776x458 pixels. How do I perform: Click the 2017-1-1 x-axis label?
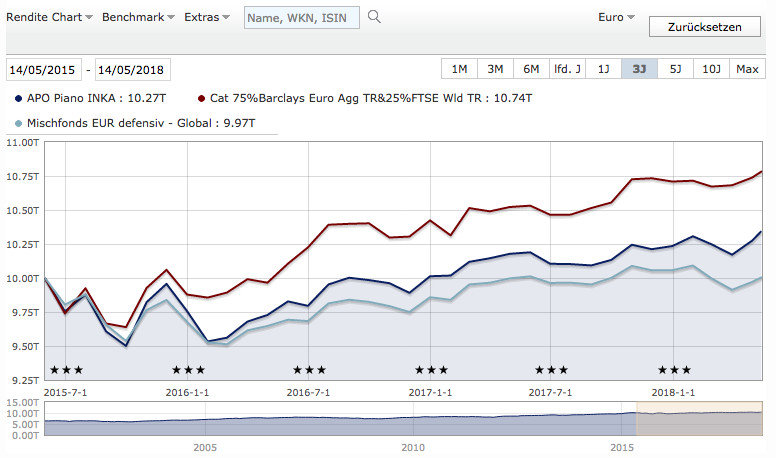pyautogui.click(x=430, y=393)
